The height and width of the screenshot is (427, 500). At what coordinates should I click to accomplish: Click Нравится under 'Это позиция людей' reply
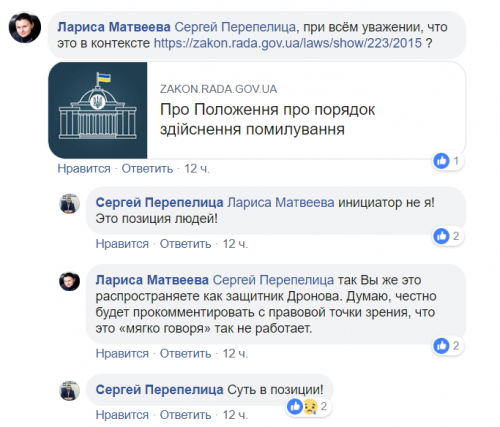click(x=122, y=244)
